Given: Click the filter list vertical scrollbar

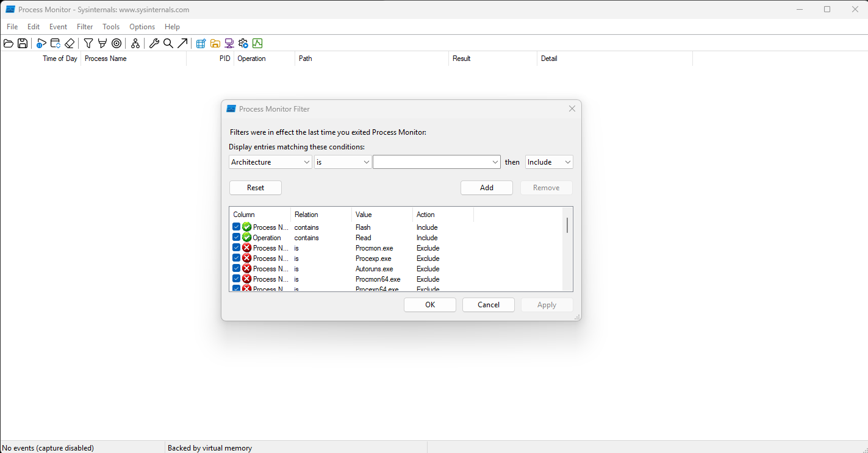Looking at the screenshot, I should coord(567,226).
